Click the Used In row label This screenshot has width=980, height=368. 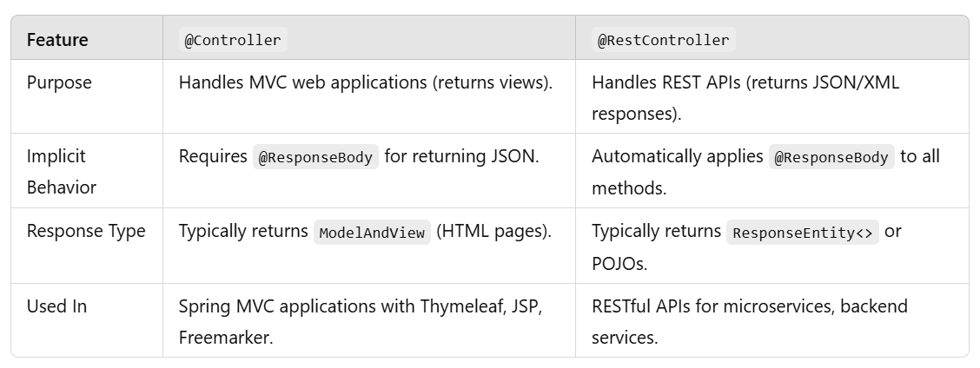pos(56,306)
